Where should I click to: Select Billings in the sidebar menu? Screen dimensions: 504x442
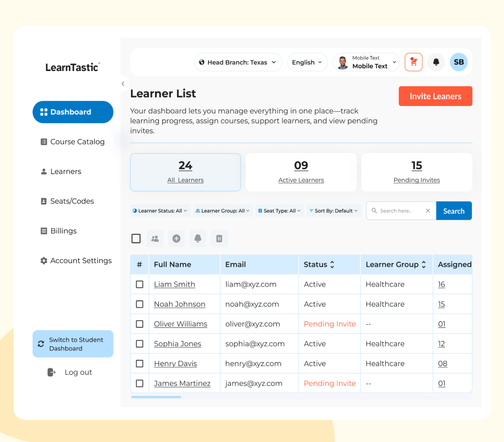(x=62, y=231)
